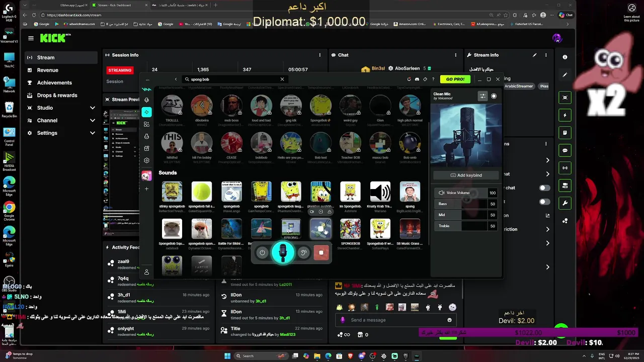Click the Voicemod add plus icon in sidebar
The width and height of the screenshot is (644, 362).
[146, 189]
